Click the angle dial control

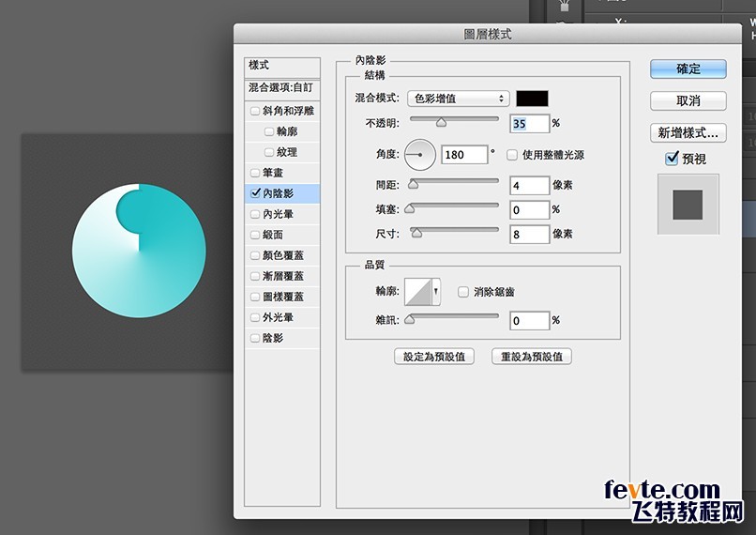(420, 155)
